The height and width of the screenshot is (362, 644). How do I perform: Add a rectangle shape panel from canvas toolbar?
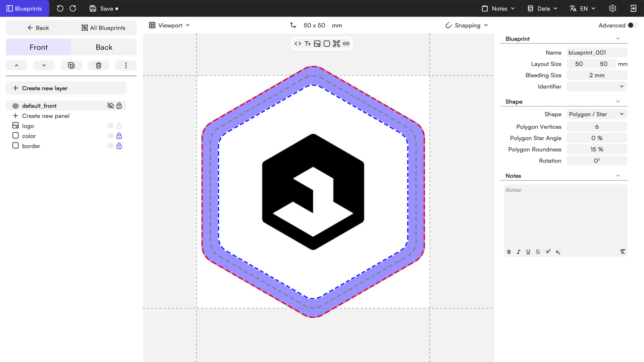click(327, 44)
